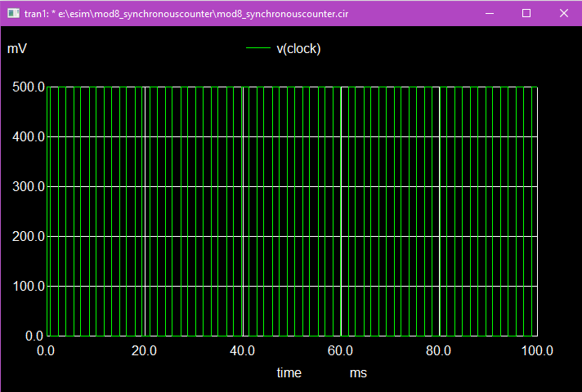The image size is (582, 392).
Task: Maximize the tran1 plot window
Action: [x=526, y=13]
